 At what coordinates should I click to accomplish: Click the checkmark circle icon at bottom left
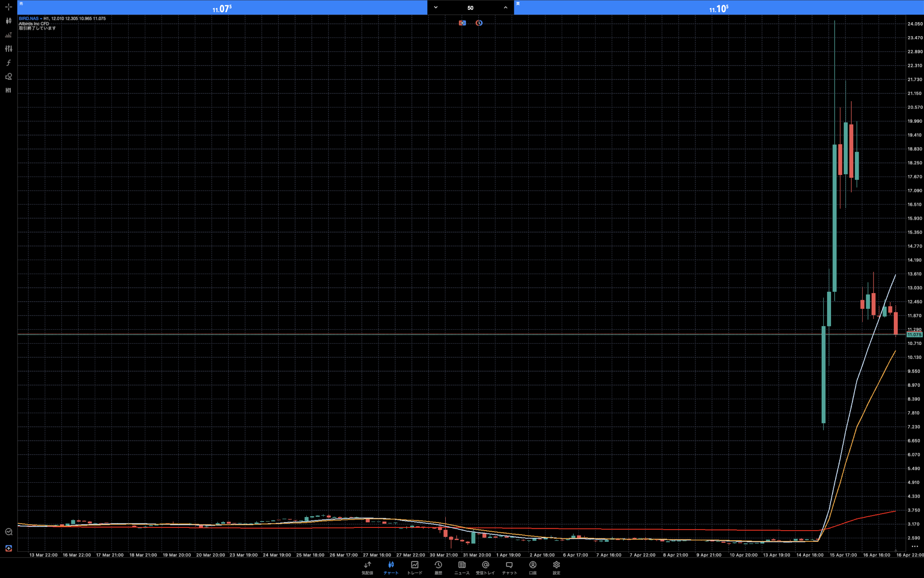(x=8, y=531)
